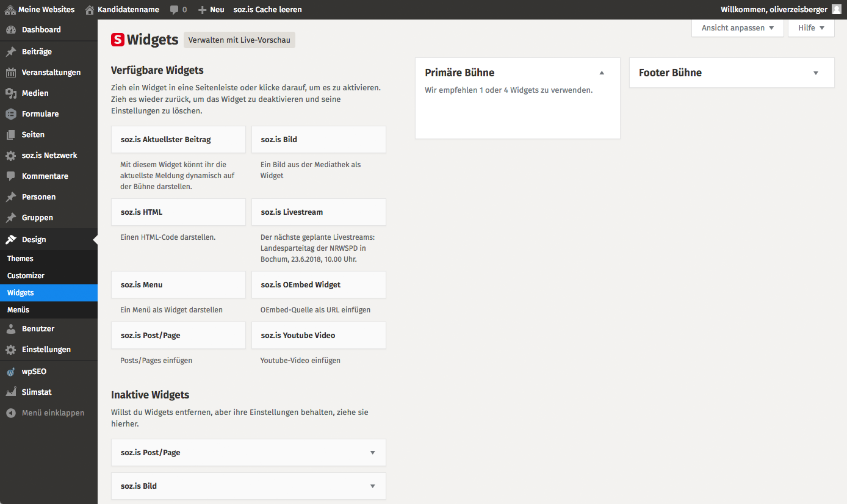Screen dimensions: 847x504
Task: Select available soz.is Bild widget
Action: pyautogui.click(x=319, y=140)
